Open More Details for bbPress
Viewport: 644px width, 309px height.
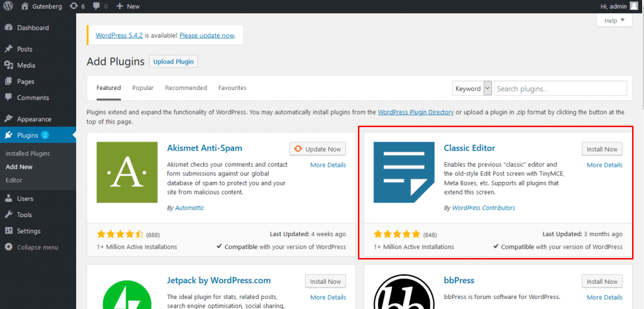(604, 297)
